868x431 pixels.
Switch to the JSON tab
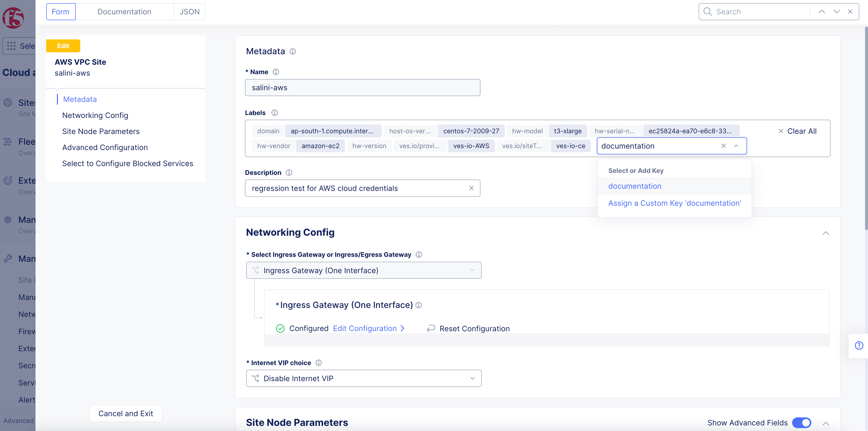pyautogui.click(x=189, y=12)
